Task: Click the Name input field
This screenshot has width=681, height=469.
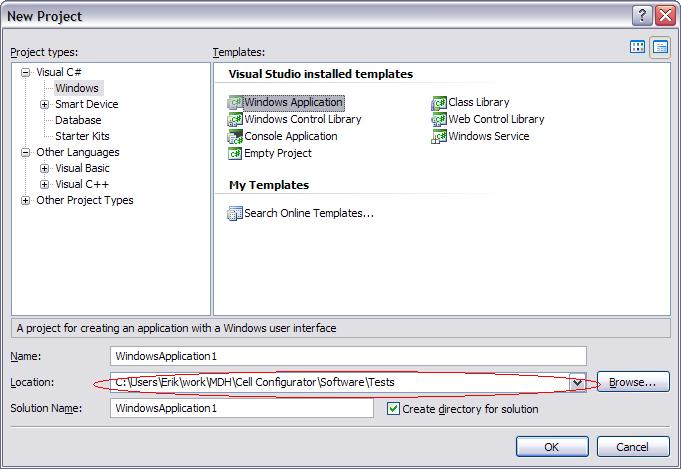Action: pos(348,356)
